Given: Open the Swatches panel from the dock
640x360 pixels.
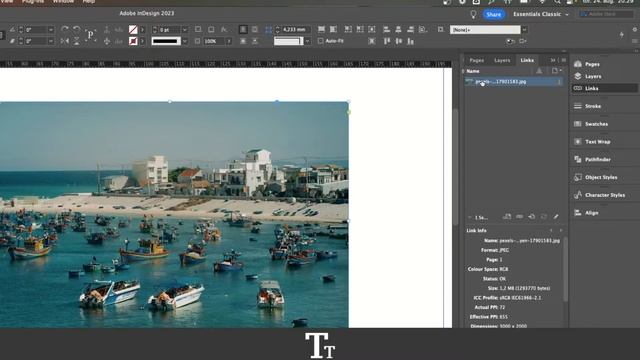Looking at the screenshot, I should point(591,124).
